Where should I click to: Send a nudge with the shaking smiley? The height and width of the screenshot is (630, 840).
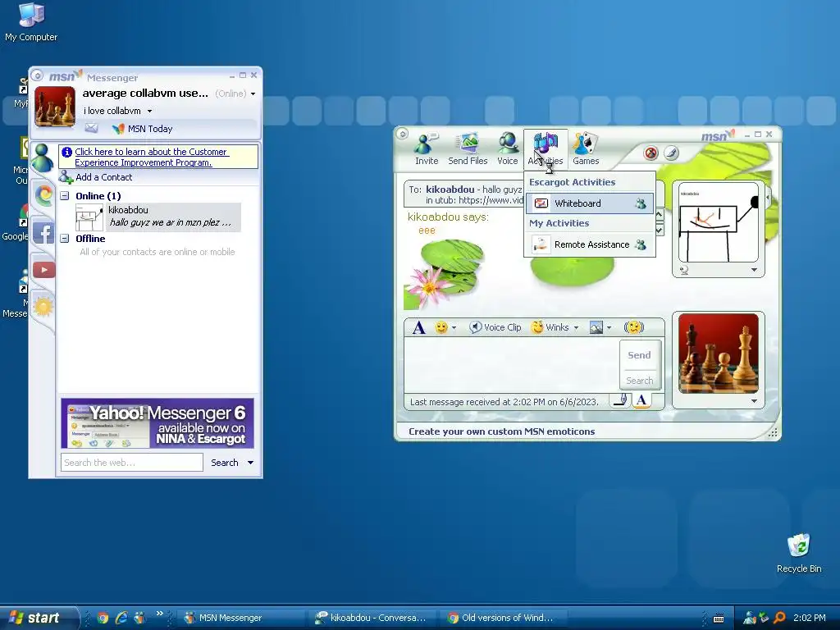pos(634,327)
